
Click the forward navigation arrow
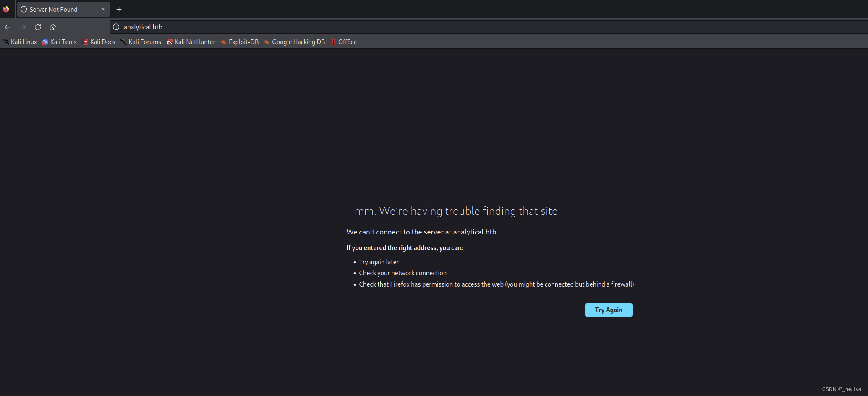click(x=23, y=27)
